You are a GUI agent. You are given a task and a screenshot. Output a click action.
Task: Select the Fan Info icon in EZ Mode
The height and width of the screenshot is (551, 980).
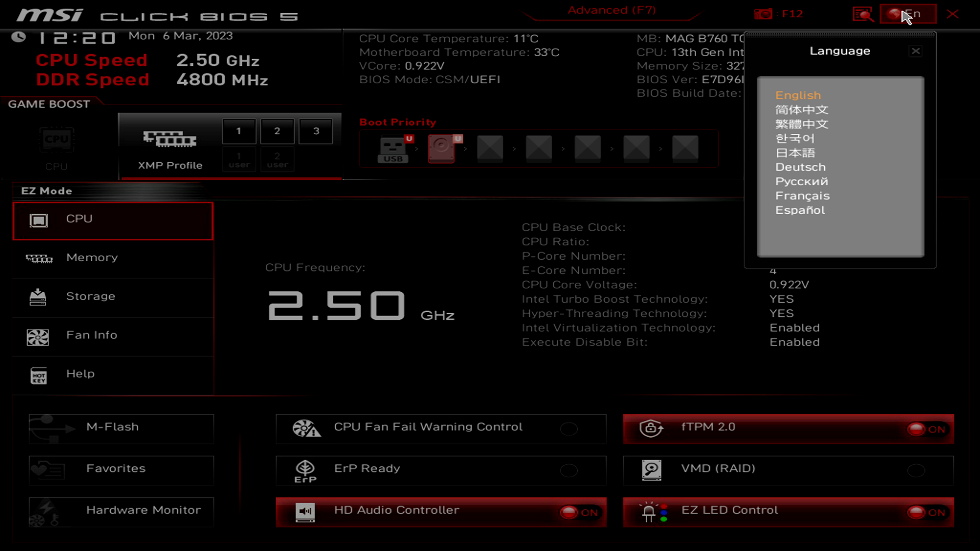pos(37,335)
